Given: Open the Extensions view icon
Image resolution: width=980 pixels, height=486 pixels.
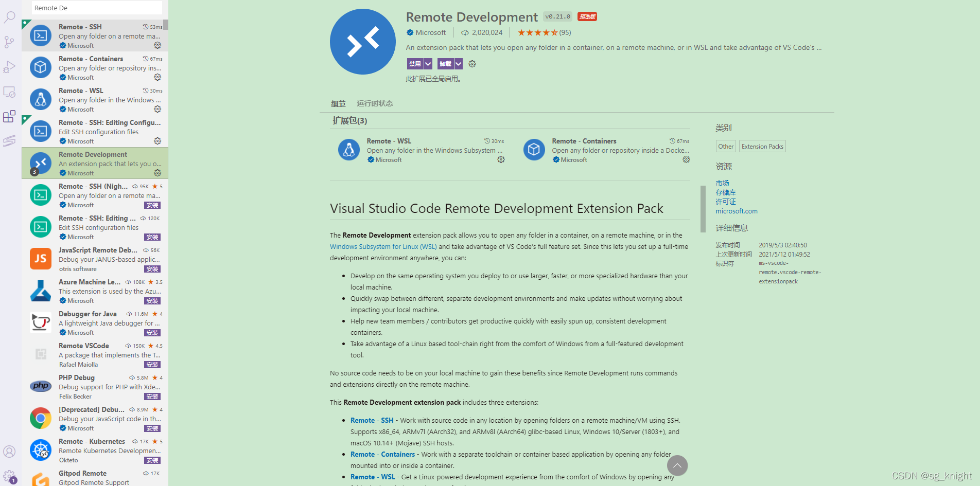Looking at the screenshot, I should click(x=9, y=116).
